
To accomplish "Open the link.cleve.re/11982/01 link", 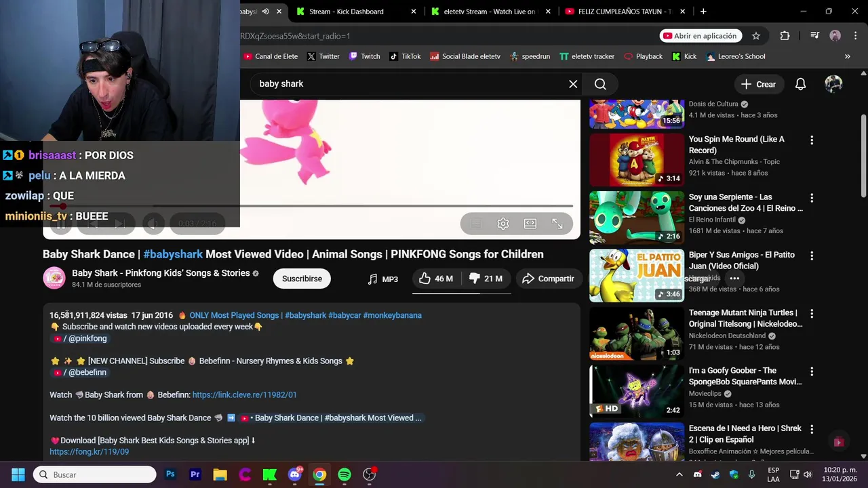I will click(244, 394).
